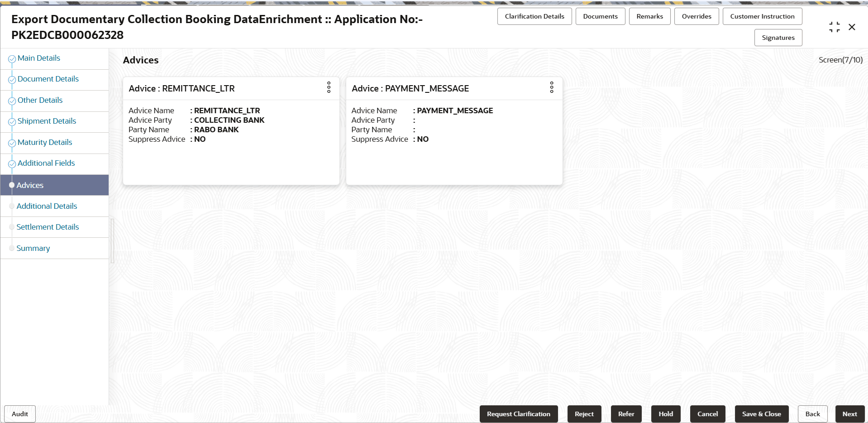Proceed with the Next button
This screenshot has height=423, width=868.
[850, 414]
